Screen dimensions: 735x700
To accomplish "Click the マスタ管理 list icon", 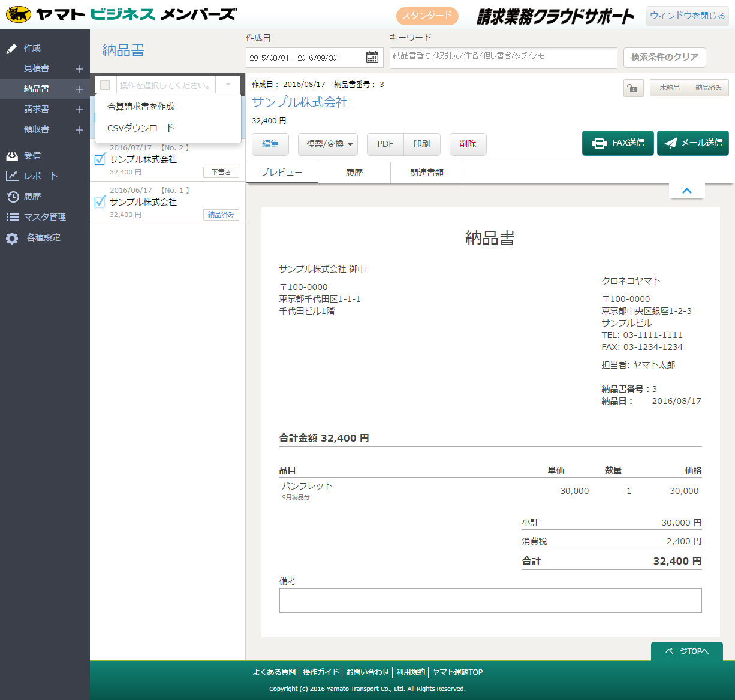I will coord(13,217).
